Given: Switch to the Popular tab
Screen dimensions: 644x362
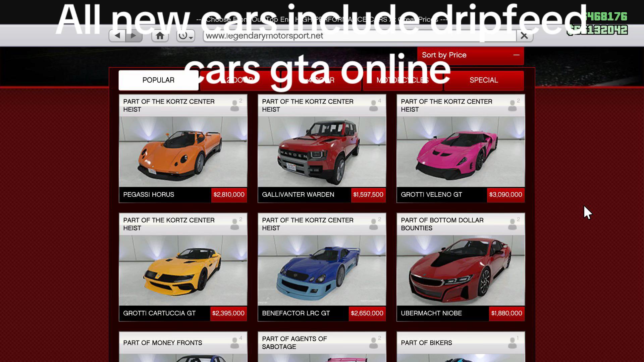Looking at the screenshot, I should 158,80.
